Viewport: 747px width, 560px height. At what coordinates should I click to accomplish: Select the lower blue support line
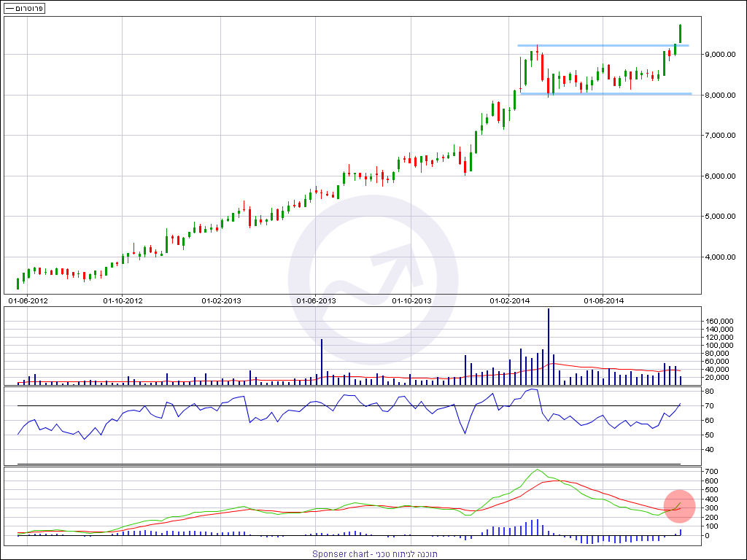click(x=605, y=94)
